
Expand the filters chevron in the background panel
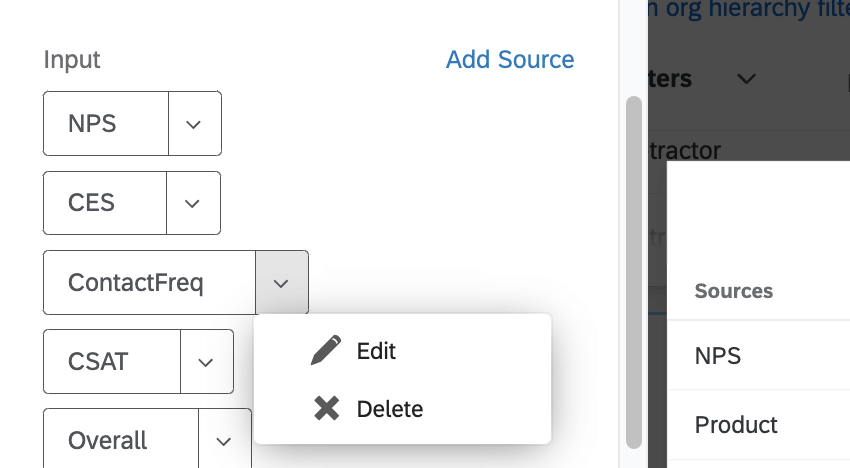[746, 78]
